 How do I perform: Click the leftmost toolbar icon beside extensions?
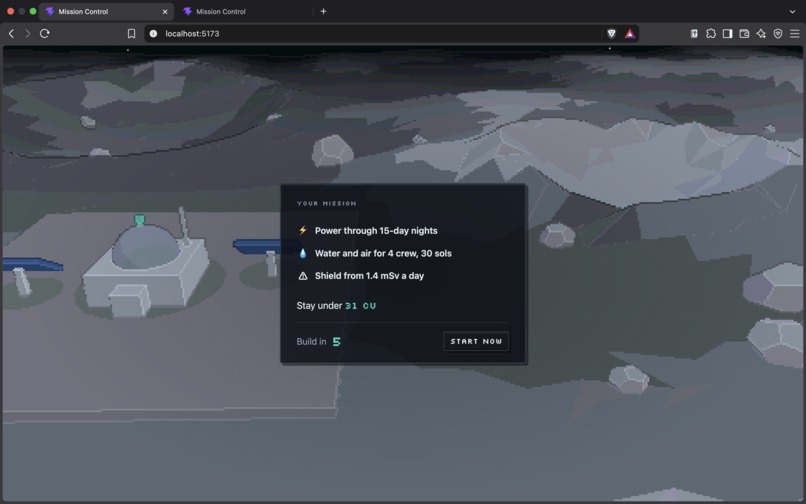tap(694, 33)
